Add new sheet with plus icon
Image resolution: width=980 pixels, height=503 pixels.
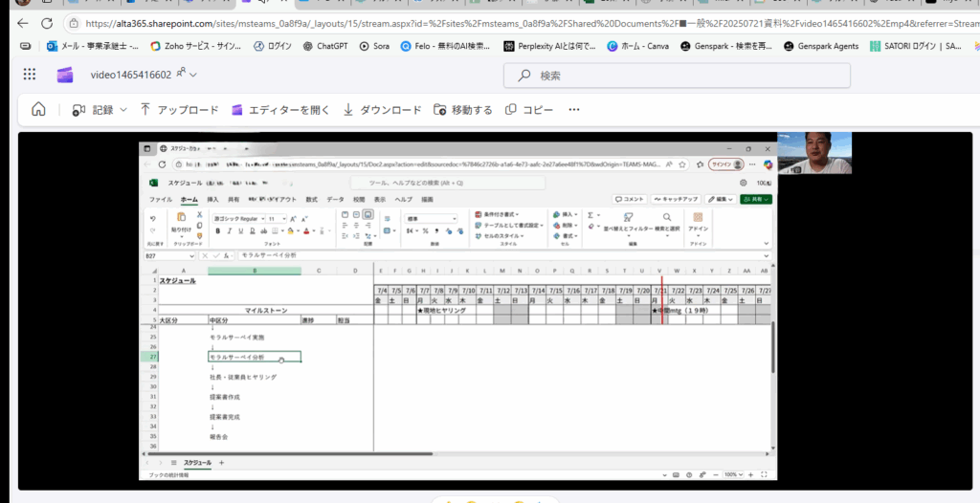click(x=221, y=463)
